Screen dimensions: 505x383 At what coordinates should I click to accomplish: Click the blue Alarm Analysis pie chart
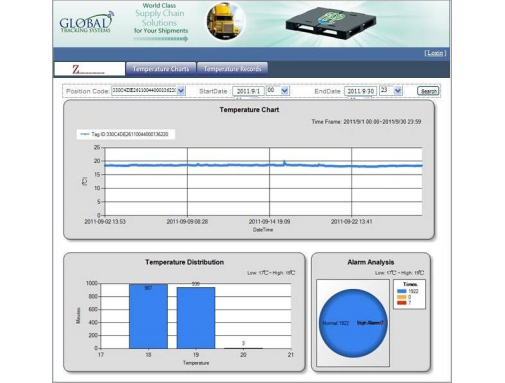click(353, 323)
